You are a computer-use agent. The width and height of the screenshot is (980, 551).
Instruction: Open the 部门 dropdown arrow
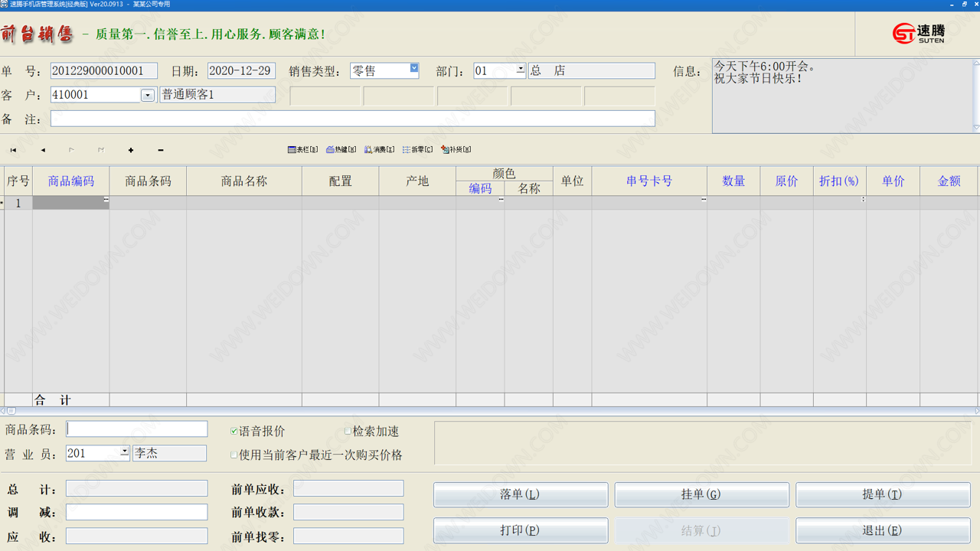click(x=521, y=69)
